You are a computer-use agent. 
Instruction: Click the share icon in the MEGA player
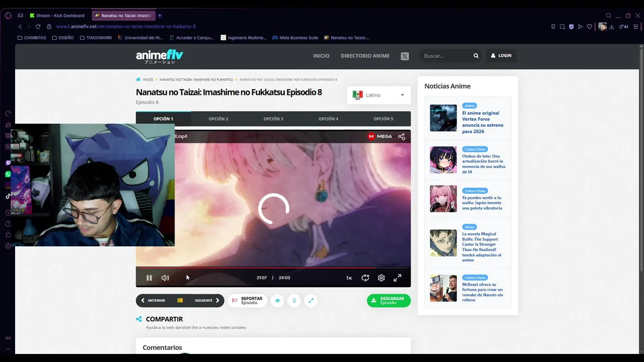pos(401,136)
